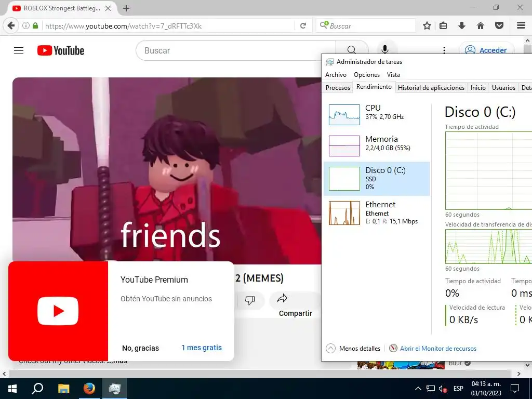532x399 pixels.
Task: Click the Acceder sign-in button
Action: pyautogui.click(x=486, y=50)
